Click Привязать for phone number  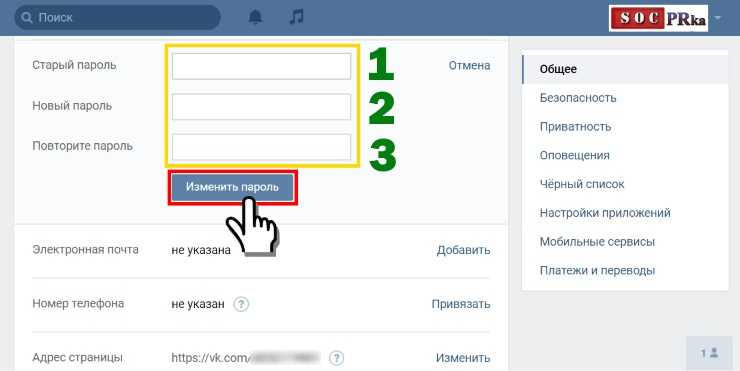click(x=461, y=304)
